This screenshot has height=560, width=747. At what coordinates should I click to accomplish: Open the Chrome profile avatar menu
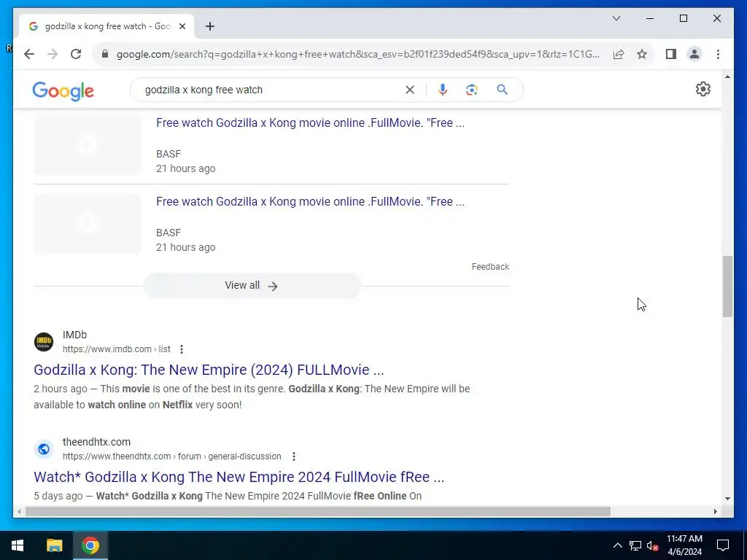pos(694,54)
